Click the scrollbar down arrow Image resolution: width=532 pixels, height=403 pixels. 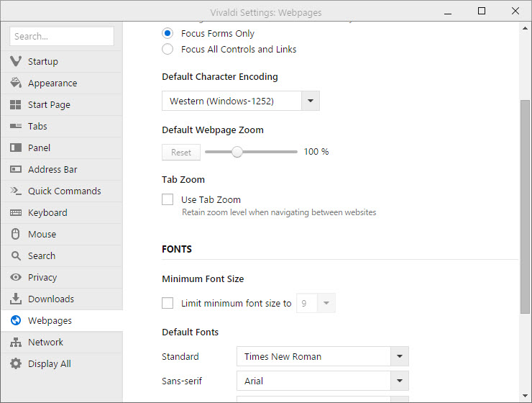[525, 396]
